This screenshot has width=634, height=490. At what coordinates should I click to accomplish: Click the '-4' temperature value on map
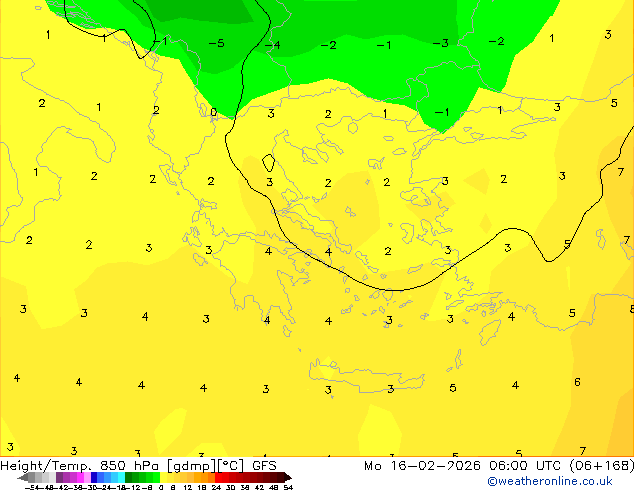(273, 44)
